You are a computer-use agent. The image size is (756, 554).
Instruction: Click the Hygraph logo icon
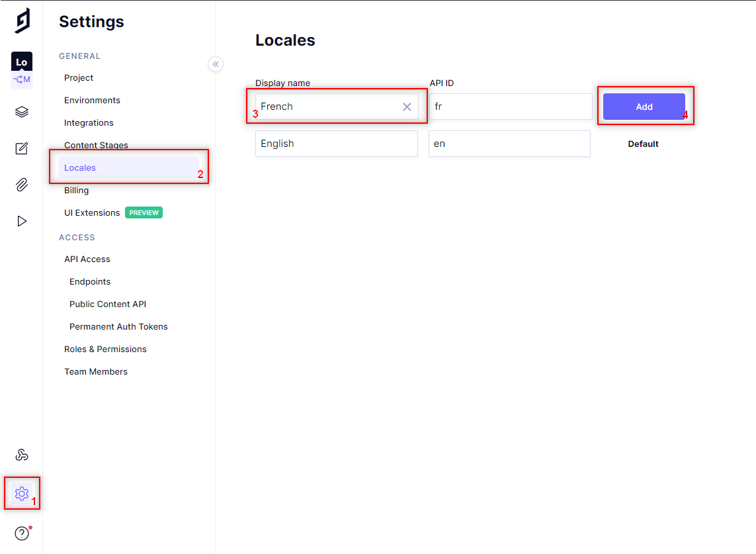click(x=22, y=21)
